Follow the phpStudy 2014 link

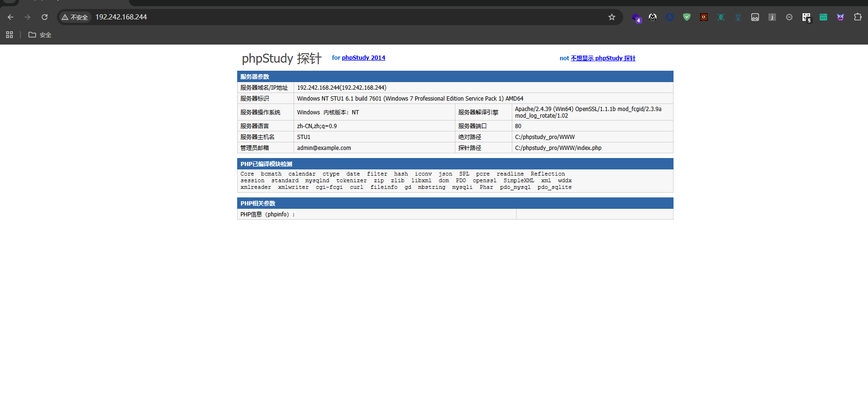pos(363,58)
